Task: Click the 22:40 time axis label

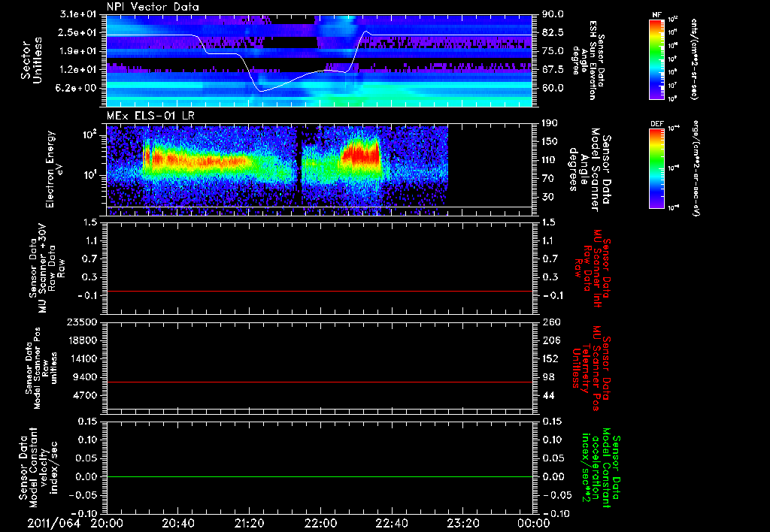Action: [391, 523]
